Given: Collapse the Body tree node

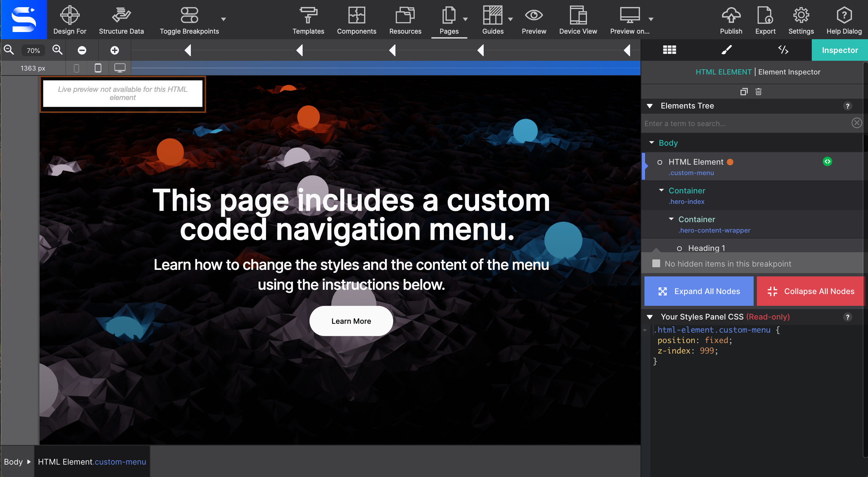Looking at the screenshot, I should [x=653, y=143].
